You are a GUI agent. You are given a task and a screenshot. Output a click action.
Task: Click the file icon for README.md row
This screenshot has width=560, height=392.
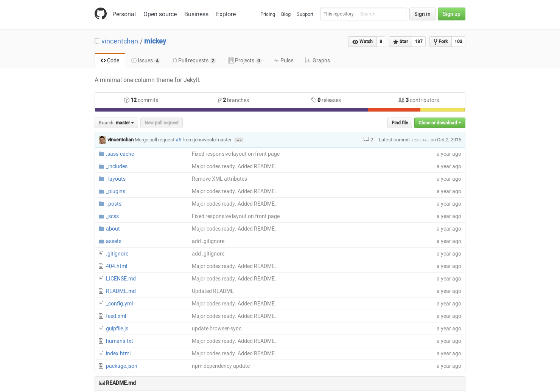click(101, 291)
